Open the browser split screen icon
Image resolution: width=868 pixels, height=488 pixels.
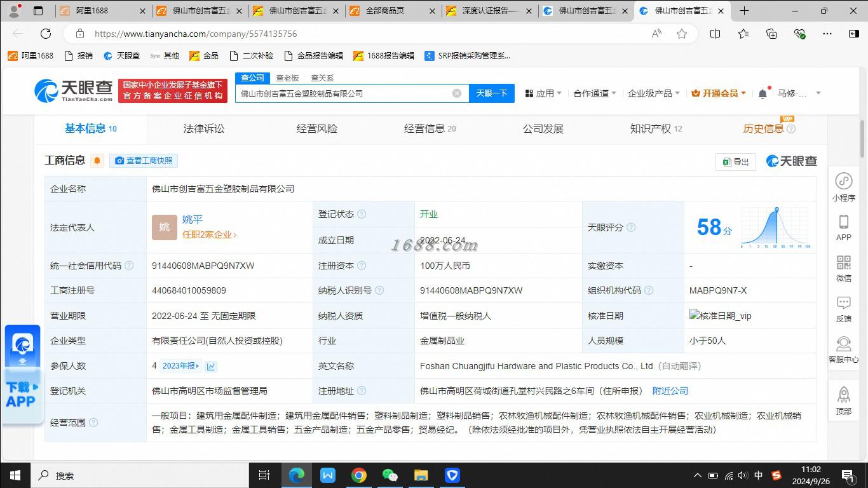[715, 34]
